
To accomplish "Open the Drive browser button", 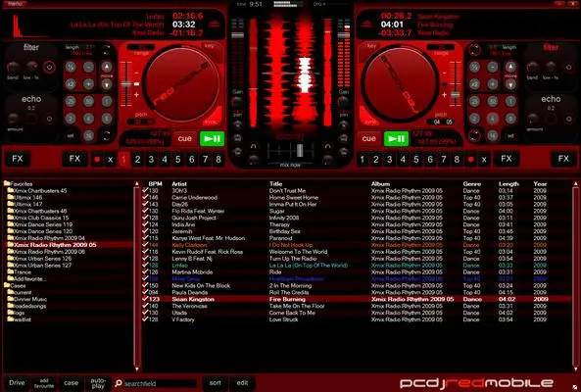I will 17,383.
